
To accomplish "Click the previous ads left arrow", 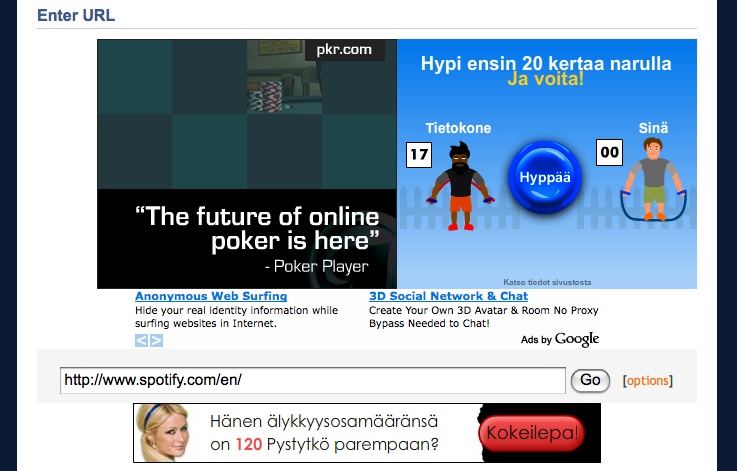I will (x=141, y=340).
